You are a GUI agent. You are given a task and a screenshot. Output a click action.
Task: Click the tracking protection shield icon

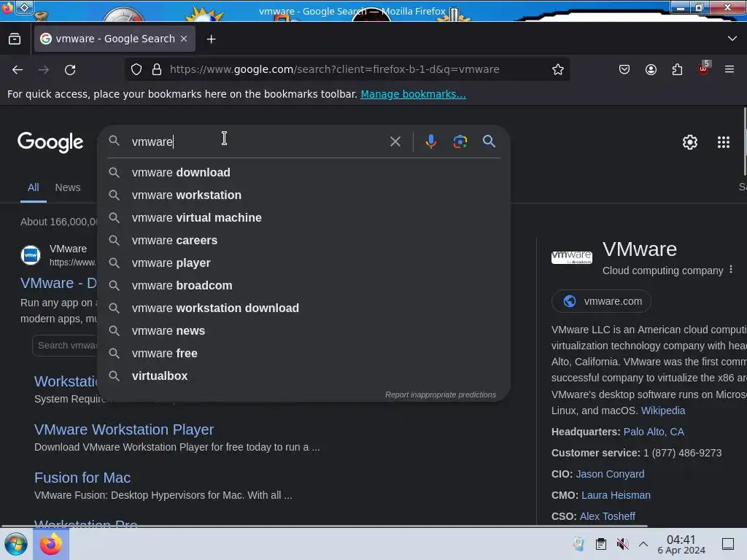136,69
